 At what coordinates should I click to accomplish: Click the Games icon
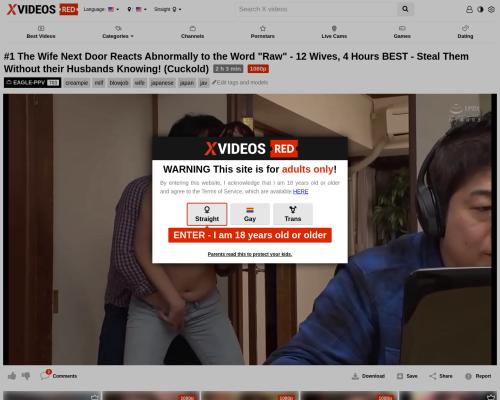point(402,28)
